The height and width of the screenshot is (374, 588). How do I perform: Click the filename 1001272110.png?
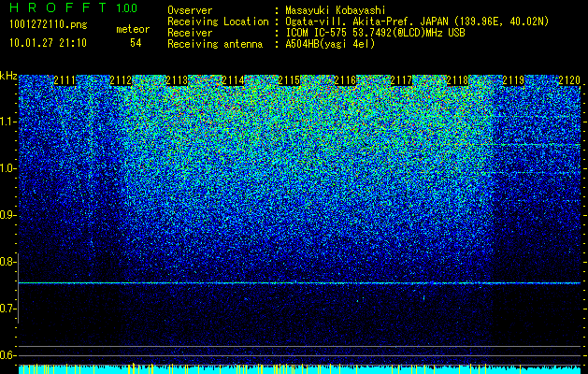coord(49,24)
